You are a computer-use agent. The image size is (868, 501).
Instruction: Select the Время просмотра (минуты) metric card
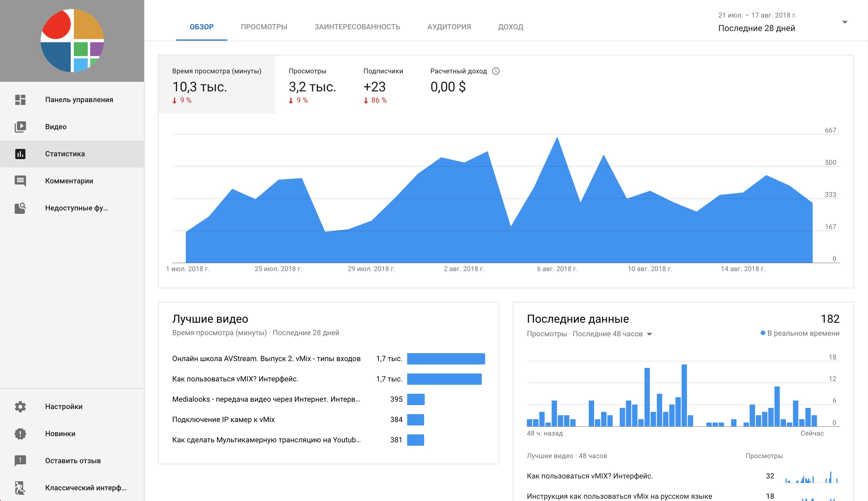[217, 85]
